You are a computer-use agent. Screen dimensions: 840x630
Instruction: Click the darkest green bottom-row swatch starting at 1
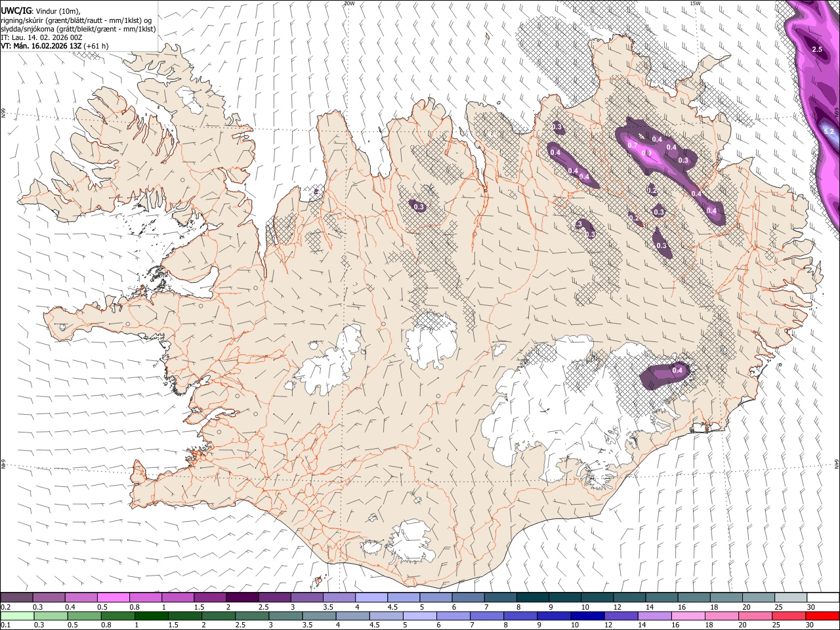pos(151,616)
